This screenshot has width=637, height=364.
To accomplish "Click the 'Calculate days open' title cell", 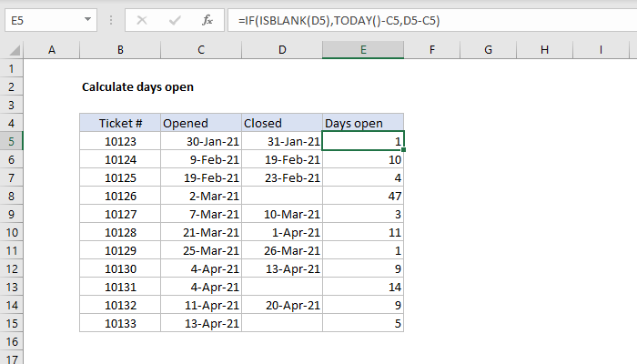I will coord(137,87).
